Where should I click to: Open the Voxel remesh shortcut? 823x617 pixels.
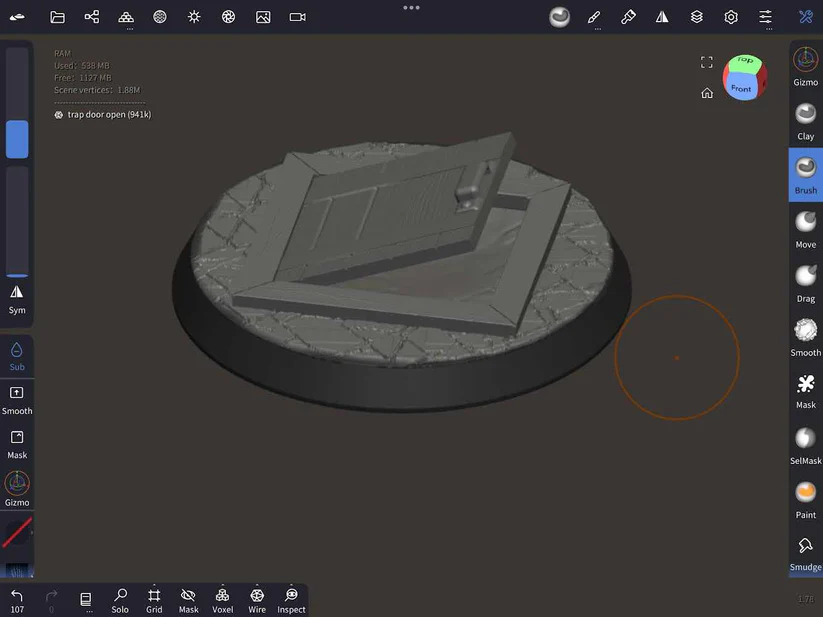(223, 601)
